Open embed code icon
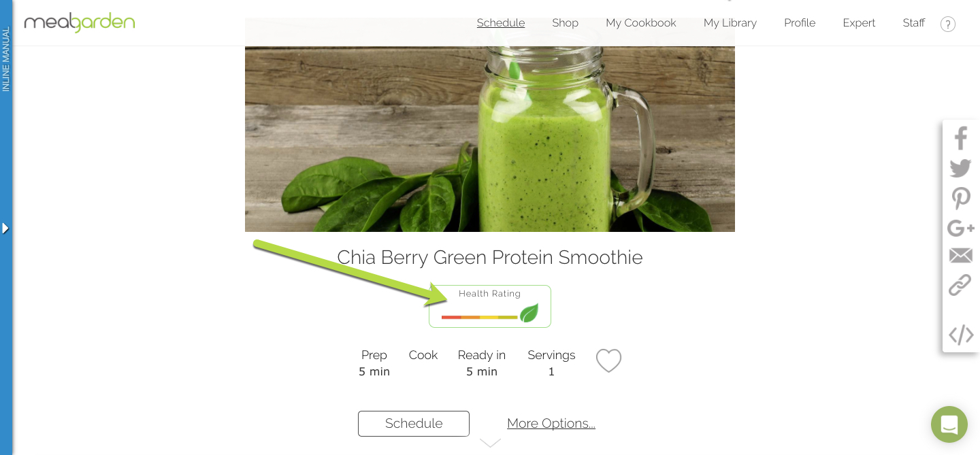 tap(961, 335)
